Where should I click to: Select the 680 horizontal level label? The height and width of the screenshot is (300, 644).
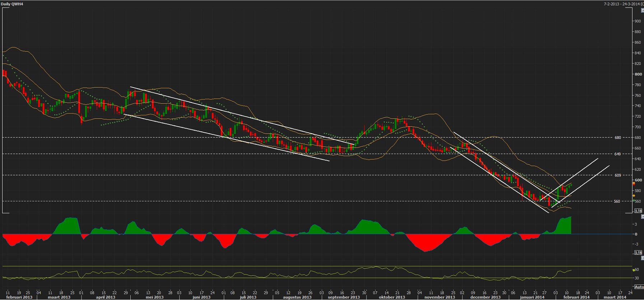pyautogui.click(x=617, y=137)
